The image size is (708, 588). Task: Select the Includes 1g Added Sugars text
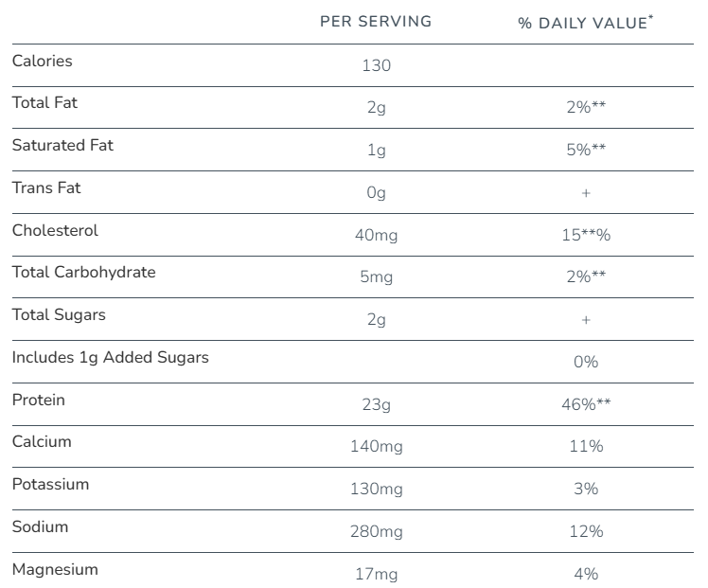pyautogui.click(x=110, y=357)
